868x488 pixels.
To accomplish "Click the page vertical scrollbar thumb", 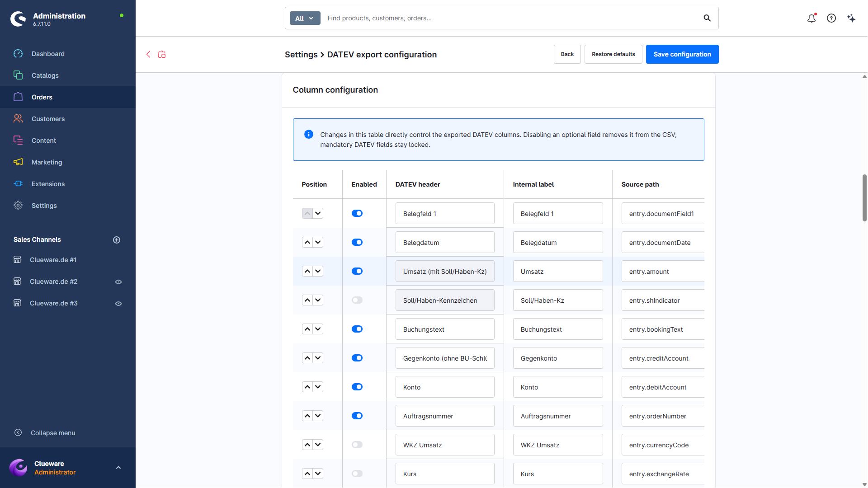I will (864, 197).
